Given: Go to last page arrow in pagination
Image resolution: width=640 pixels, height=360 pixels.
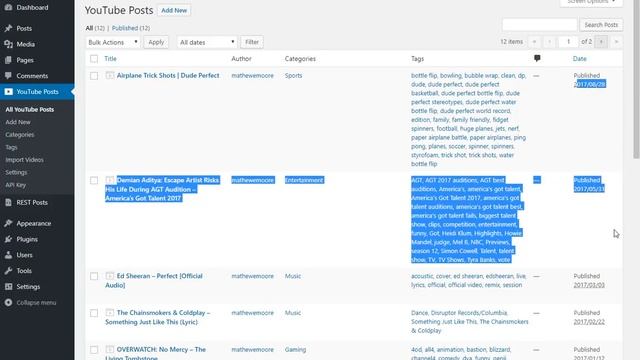Looking at the screenshot, I should point(616,42).
